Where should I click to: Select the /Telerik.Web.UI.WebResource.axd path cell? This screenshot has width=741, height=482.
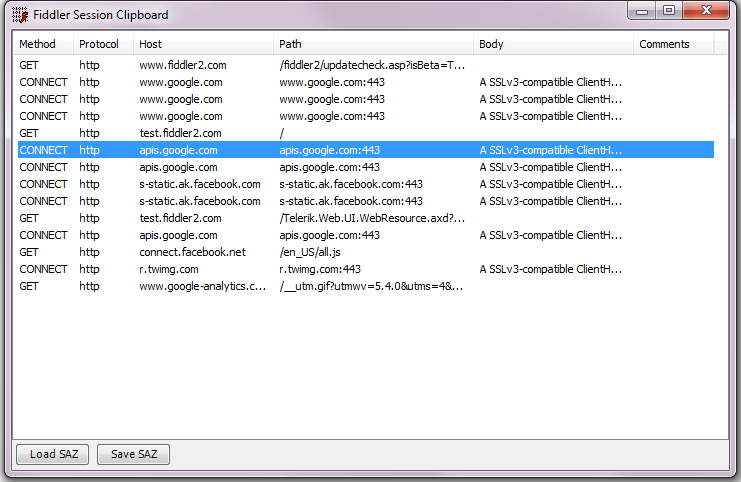coord(372,218)
